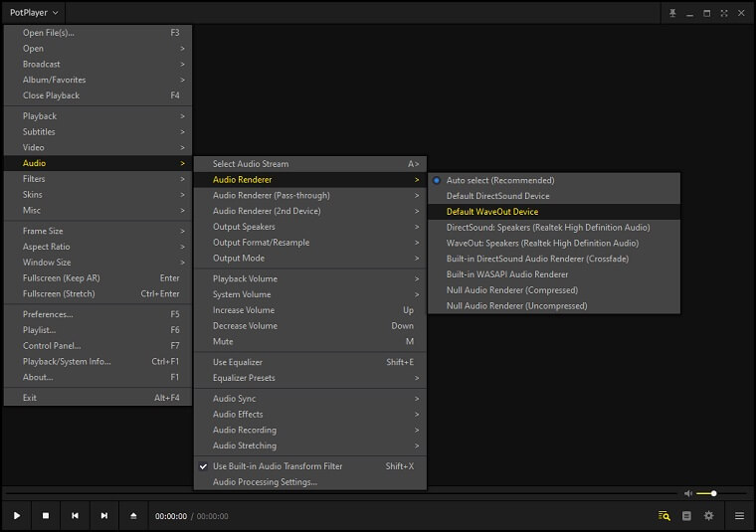Open the Video submenu
This screenshot has height=532, width=756.
click(97, 147)
